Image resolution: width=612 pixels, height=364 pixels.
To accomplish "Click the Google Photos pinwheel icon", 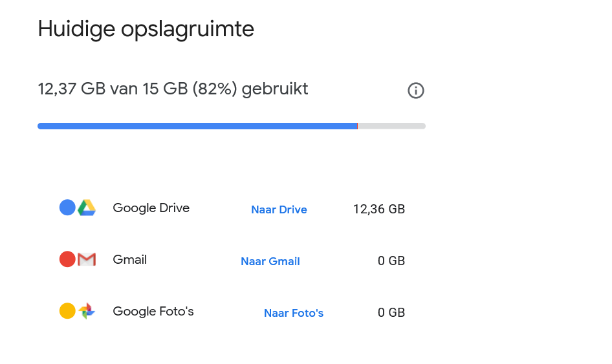I will click(x=87, y=311).
